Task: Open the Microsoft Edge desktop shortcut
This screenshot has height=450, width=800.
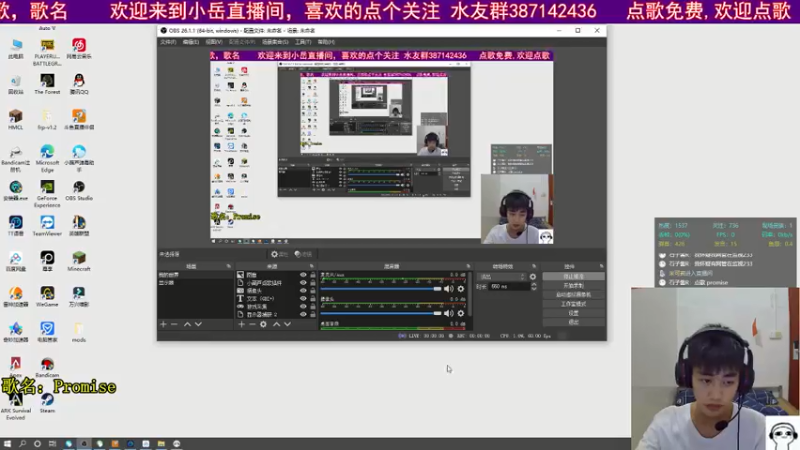Action: [x=47, y=158]
